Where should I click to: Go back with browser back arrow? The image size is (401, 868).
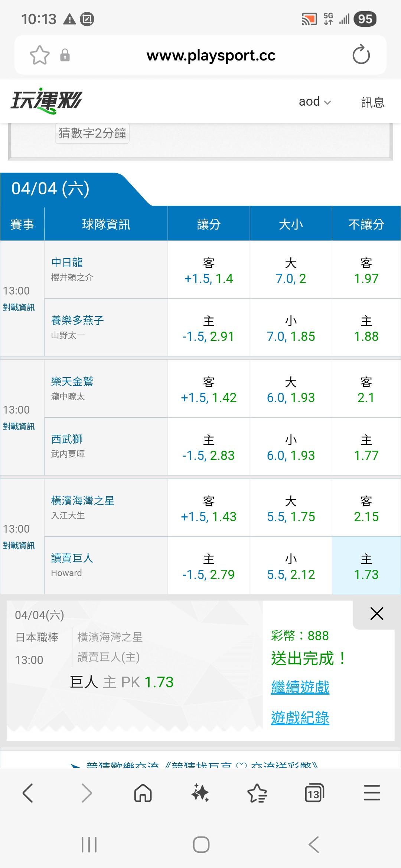[x=28, y=793]
